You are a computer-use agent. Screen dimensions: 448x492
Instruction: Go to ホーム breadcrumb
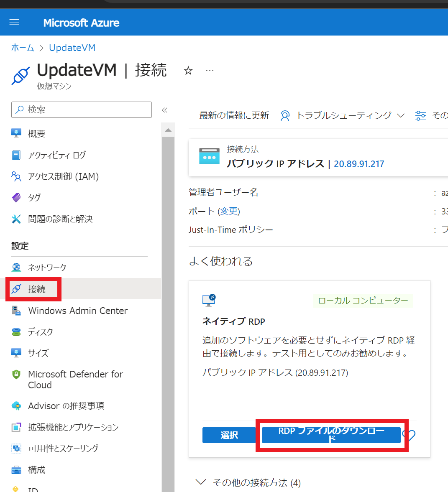(x=22, y=48)
